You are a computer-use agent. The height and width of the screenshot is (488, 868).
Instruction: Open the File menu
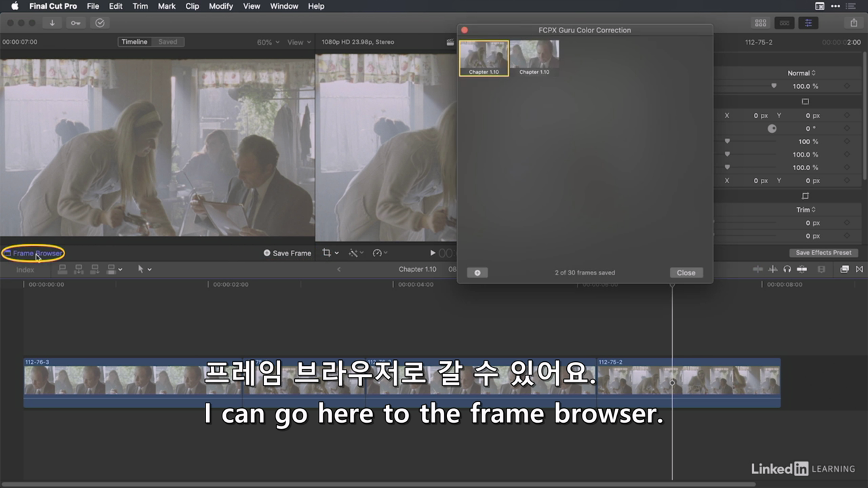pyautogui.click(x=93, y=6)
